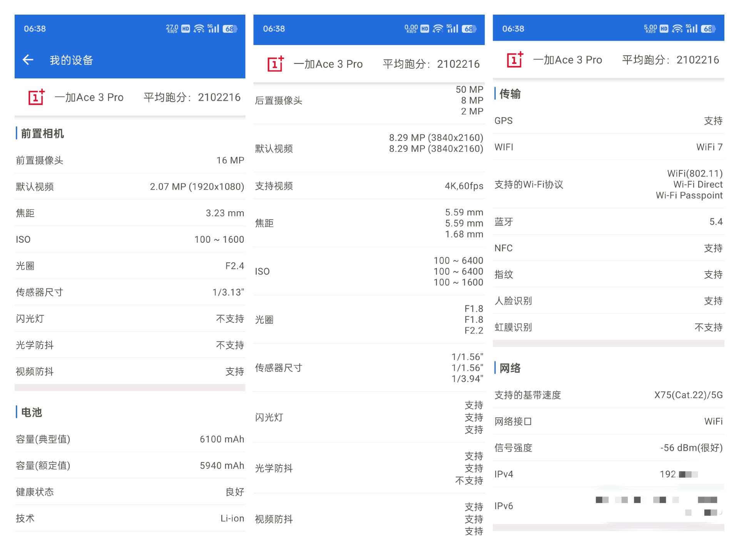Tap the Li-ion technology value
This screenshot has height=560, width=739.
232,518
